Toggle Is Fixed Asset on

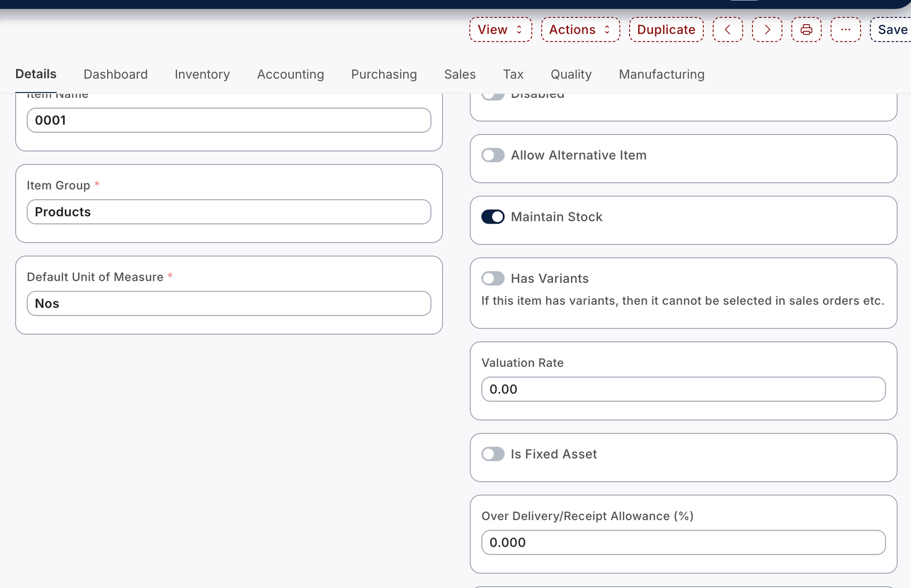pyautogui.click(x=493, y=454)
